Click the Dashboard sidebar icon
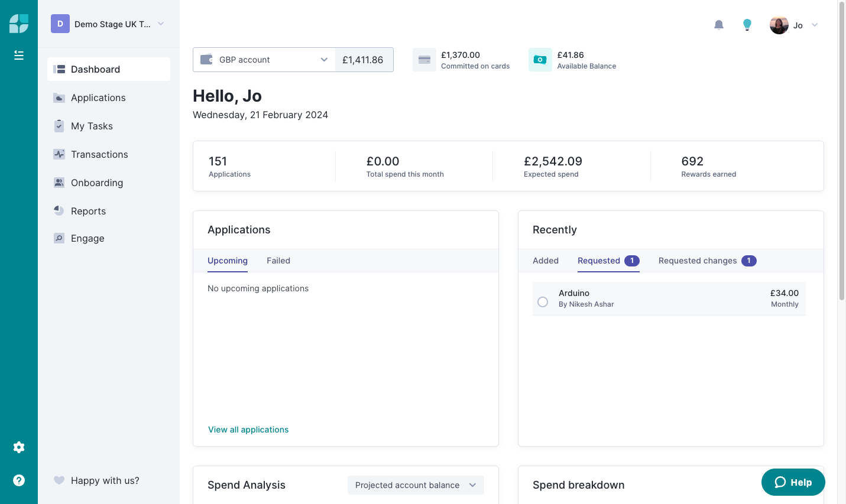The width and height of the screenshot is (846, 504). point(59,69)
